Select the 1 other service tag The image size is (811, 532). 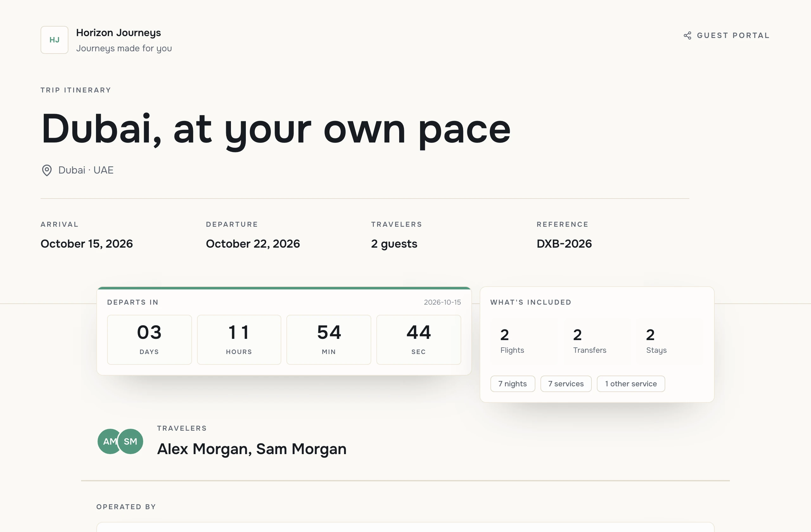point(631,384)
